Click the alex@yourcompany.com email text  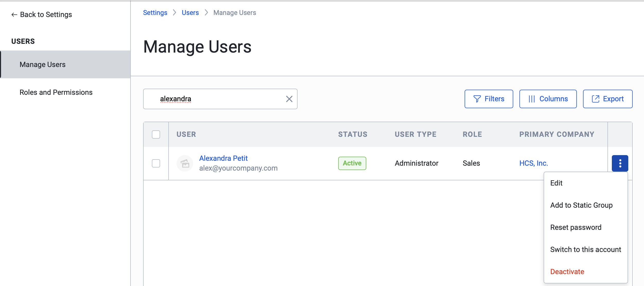click(238, 168)
